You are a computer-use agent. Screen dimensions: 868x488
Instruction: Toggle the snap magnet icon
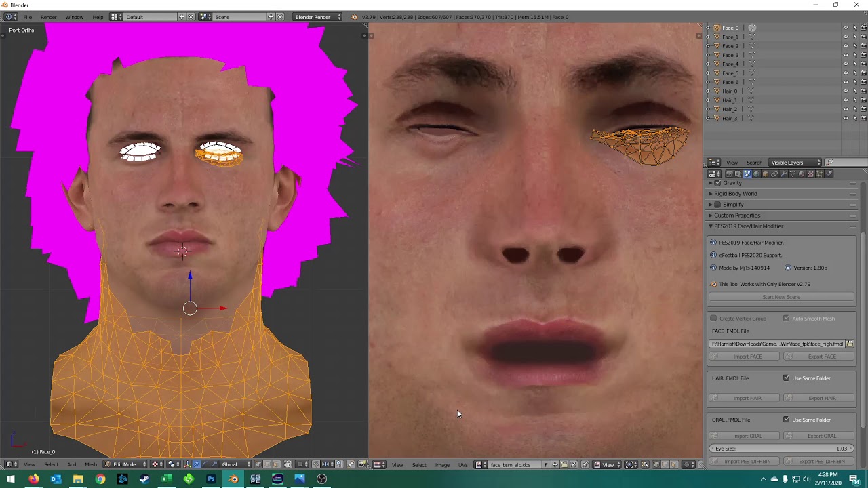click(x=315, y=464)
